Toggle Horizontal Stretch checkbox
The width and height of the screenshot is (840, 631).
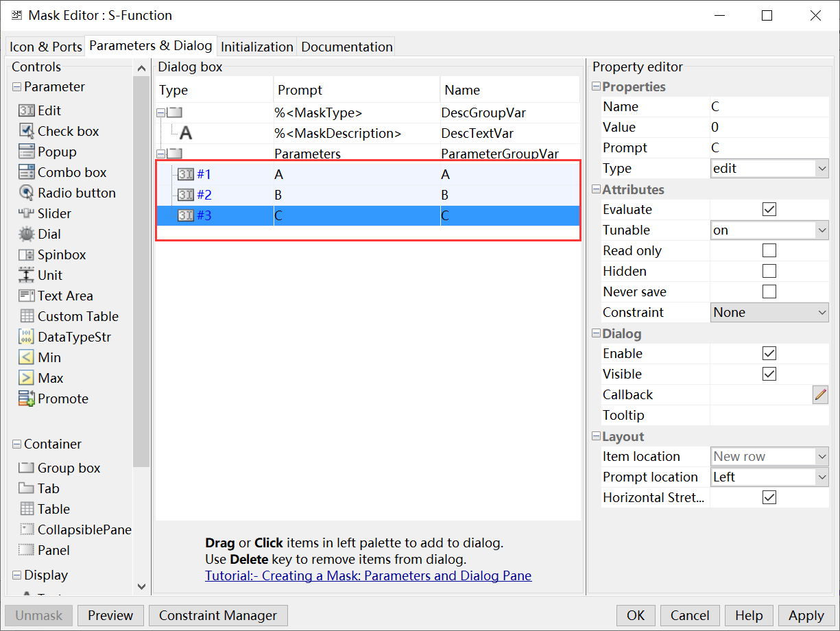point(769,497)
